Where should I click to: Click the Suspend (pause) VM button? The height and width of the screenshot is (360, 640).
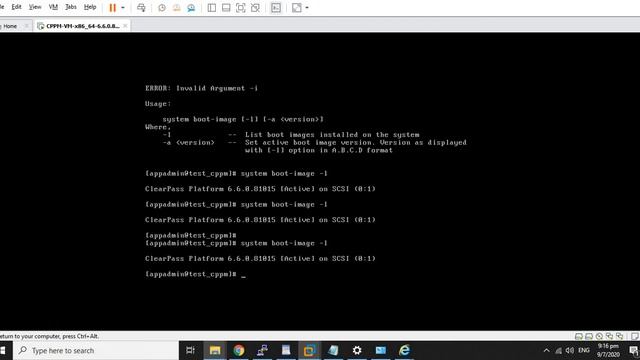tap(113, 8)
